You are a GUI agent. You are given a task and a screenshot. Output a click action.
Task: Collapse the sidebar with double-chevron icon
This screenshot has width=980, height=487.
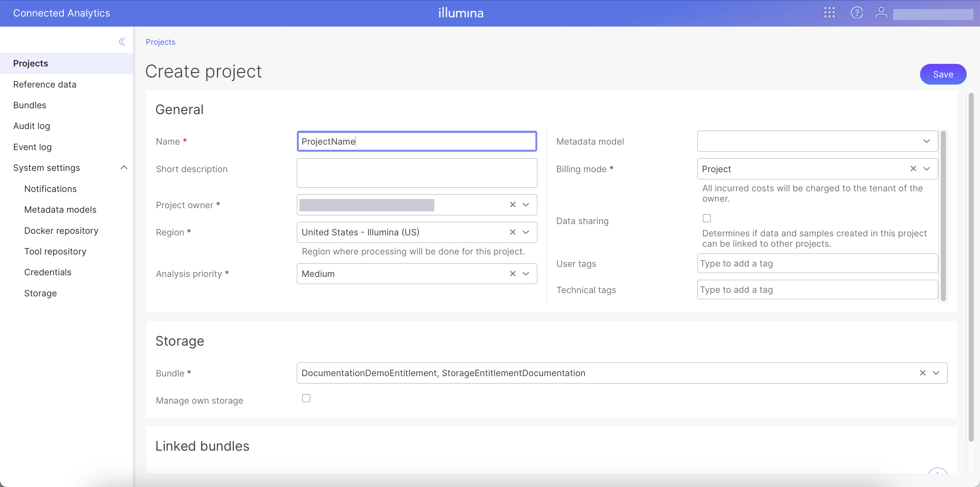122,42
